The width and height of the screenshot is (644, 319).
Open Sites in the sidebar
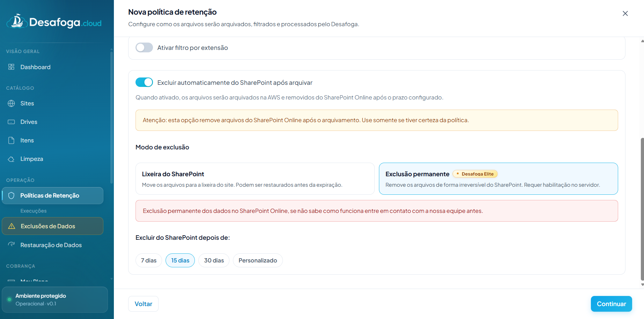53,103
